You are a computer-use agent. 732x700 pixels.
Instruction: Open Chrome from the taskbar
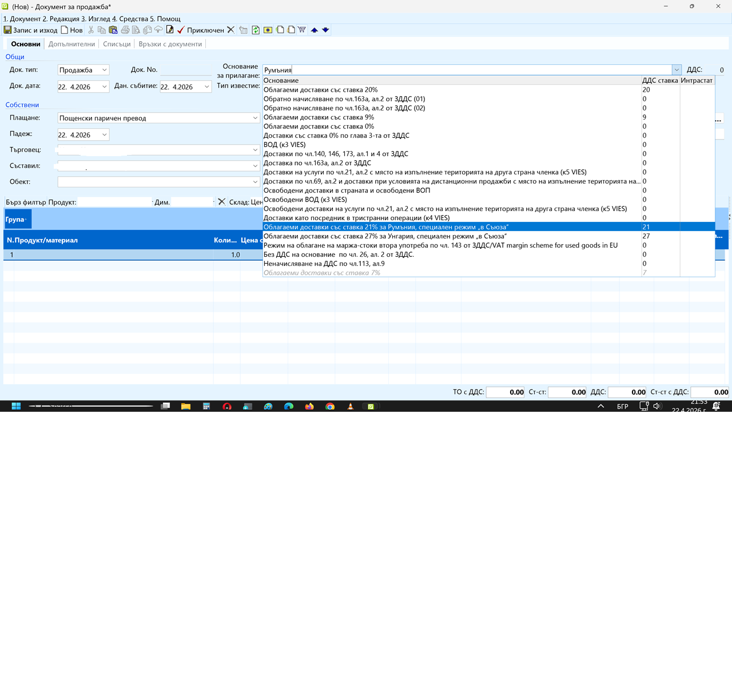point(330,406)
